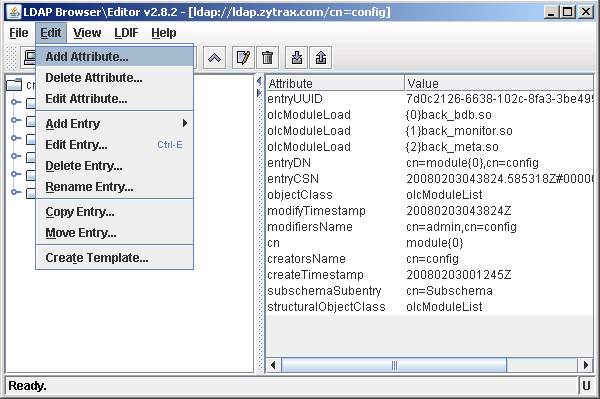The height and width of the screenshot is (399, 600).
Task: Click the root folder icon in tree
Action: pos(14,85)
